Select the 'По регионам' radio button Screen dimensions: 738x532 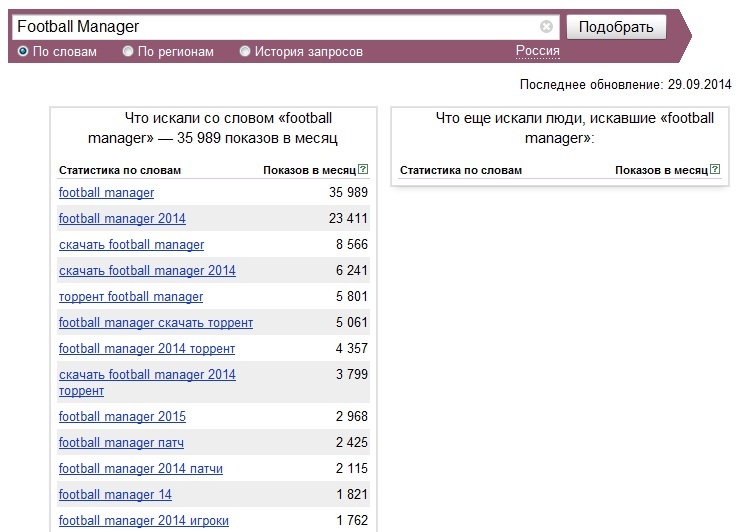(128, 51)
